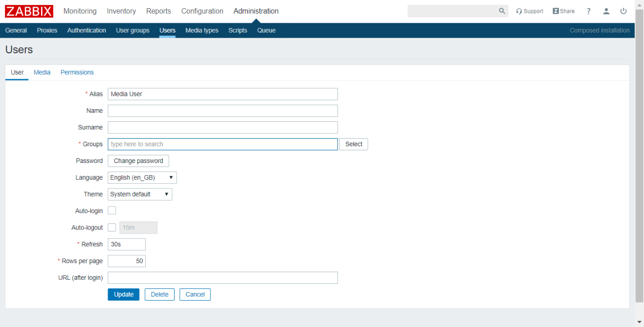This screenshot has height=327, width=644.
Task: Click the Zabbix logo
Action: coord(29,11)
